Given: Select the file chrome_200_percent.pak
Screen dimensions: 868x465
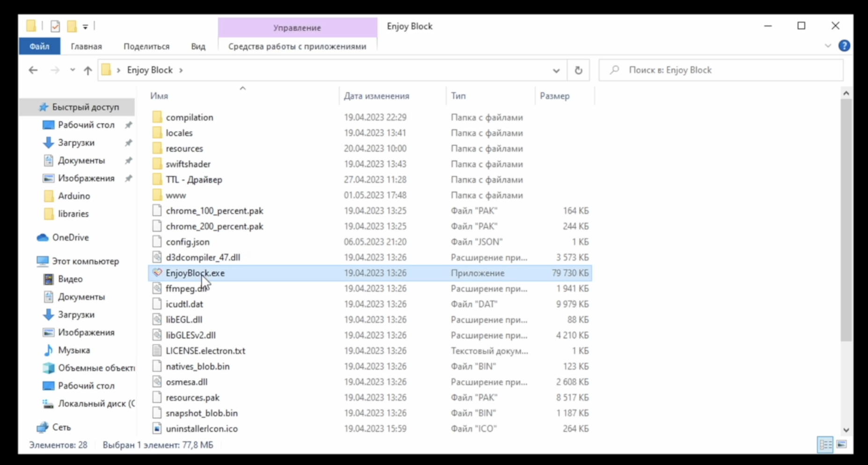Looking at the screenshot, I should (x=214, y=226).
